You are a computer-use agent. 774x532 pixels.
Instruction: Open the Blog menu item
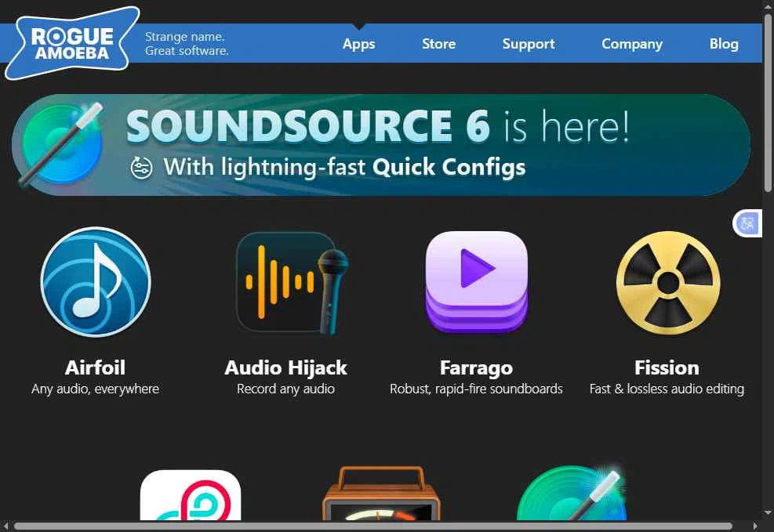[724, 44]
